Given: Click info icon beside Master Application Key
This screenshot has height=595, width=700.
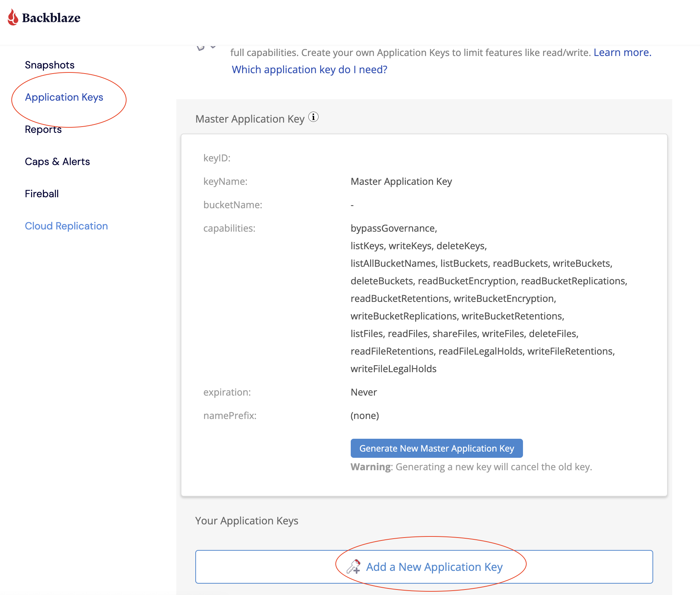Looking at the screenshot, I should click(313, 117).
